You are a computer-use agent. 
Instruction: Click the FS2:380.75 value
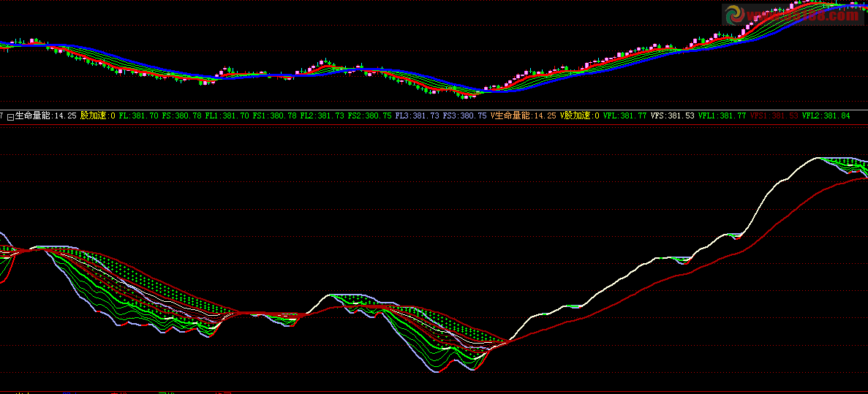pyautogui.click(x=370, y=115)
